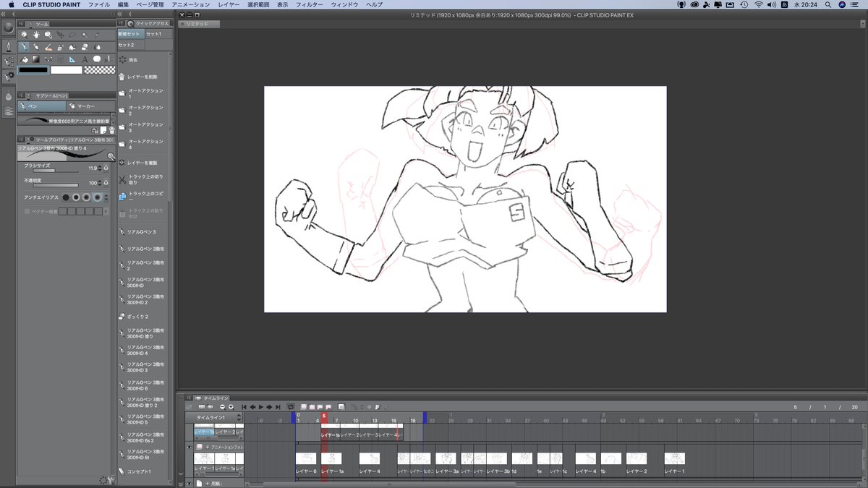Set anti-aliasing to none (first circle)
This screenshot has height=488, width=868.
tap(66, 197)
